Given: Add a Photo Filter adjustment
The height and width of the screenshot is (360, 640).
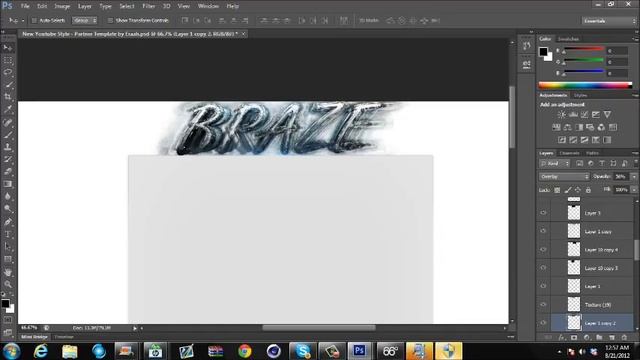Looking at the screenshot, I should 590,127.
